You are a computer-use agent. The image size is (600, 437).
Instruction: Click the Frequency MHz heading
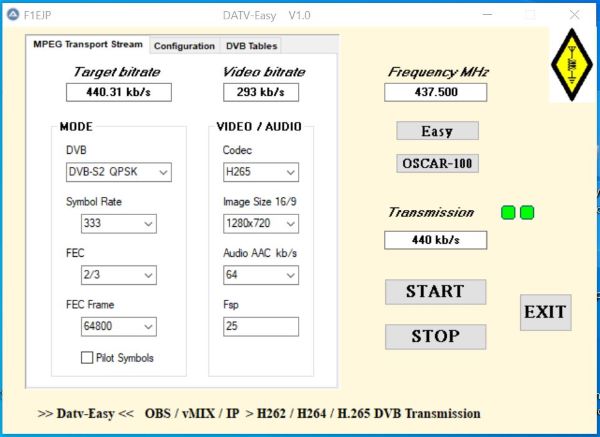point(439,72)
